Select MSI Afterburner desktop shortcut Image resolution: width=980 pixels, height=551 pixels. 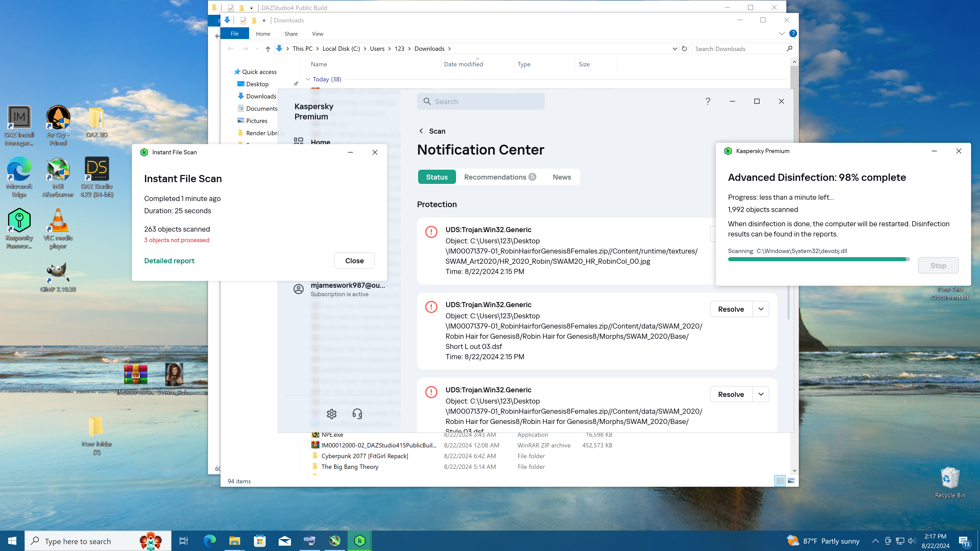pos(58,177)
